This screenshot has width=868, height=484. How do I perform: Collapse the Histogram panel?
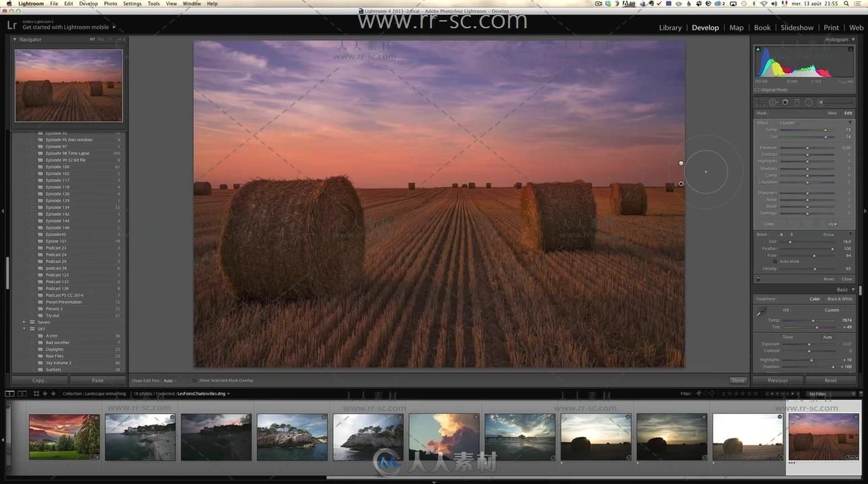(853, 40)
